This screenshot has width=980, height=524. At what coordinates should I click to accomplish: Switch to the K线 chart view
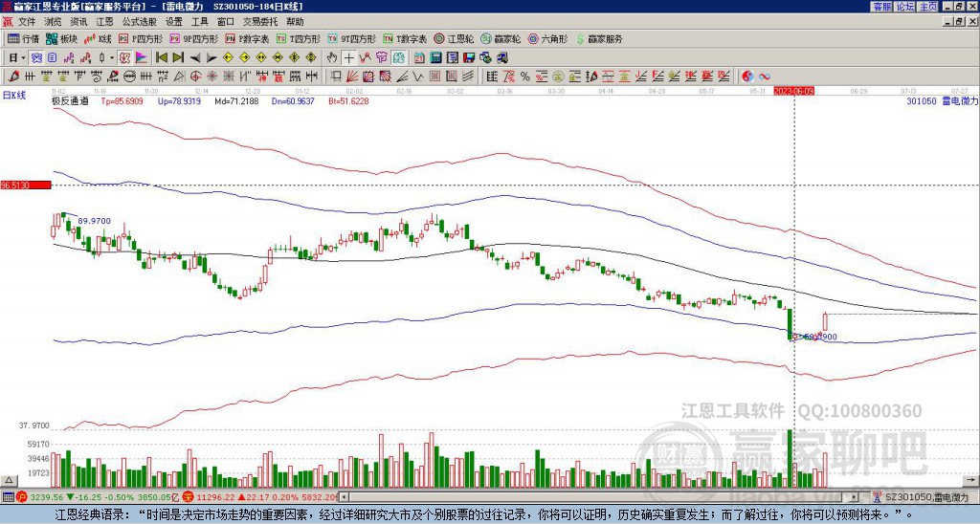98,38
